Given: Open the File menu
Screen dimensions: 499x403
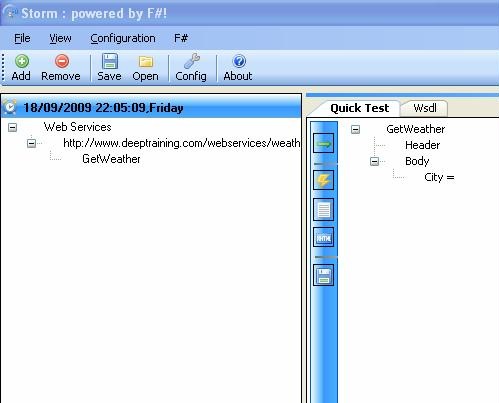Looking at the screenshot, I should point(22,38).
